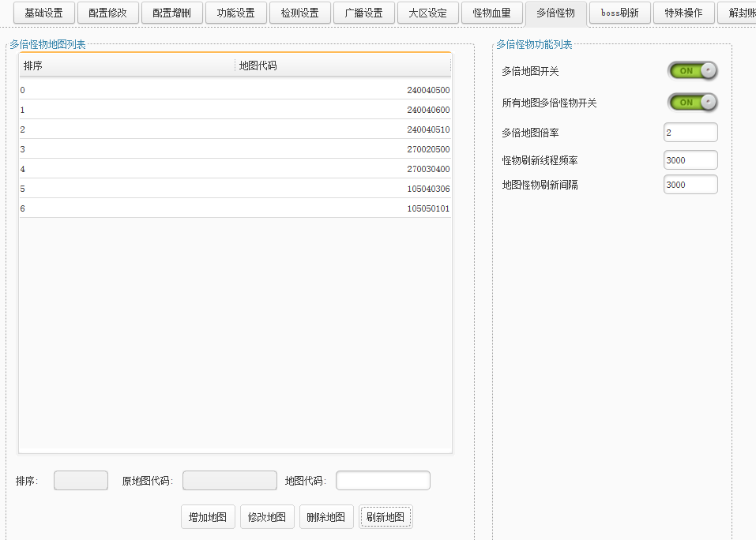Screen dimensions: 756x540
Task: Switch to the 特殊操作 tab
Action: 683,13
